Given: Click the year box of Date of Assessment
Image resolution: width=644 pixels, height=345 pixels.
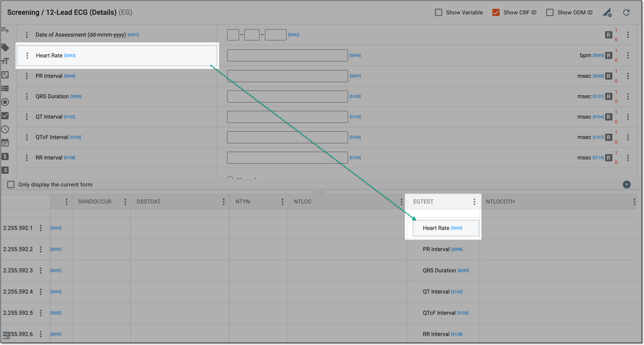Looking at the screenshot, I should pyautogui.click(x=275, y=35).
